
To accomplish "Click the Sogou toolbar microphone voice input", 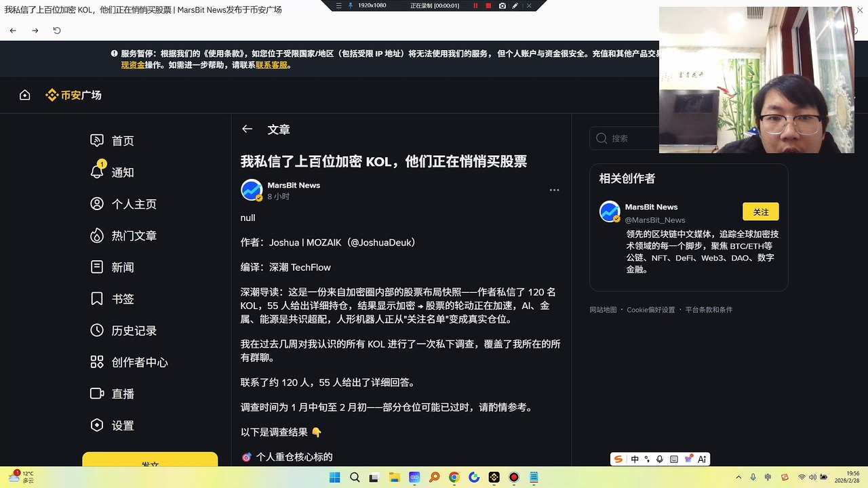I will point(660,459).
